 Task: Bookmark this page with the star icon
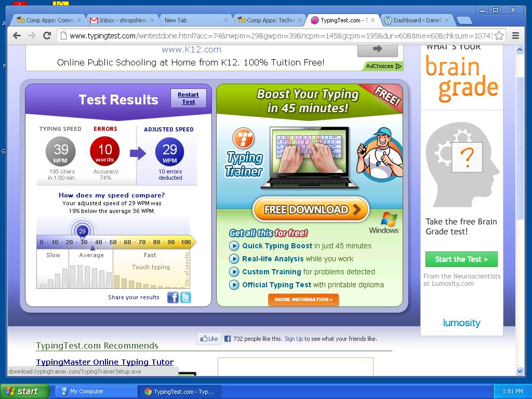point(499,36)
